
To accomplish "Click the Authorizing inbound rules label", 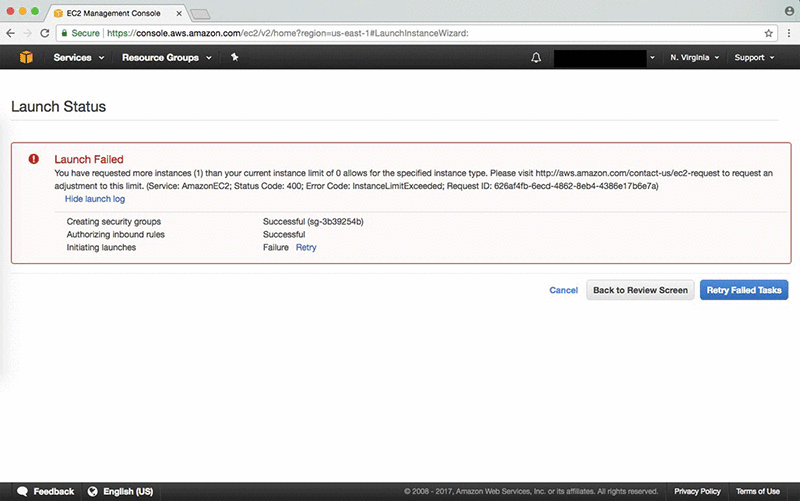I will (116, 235).
